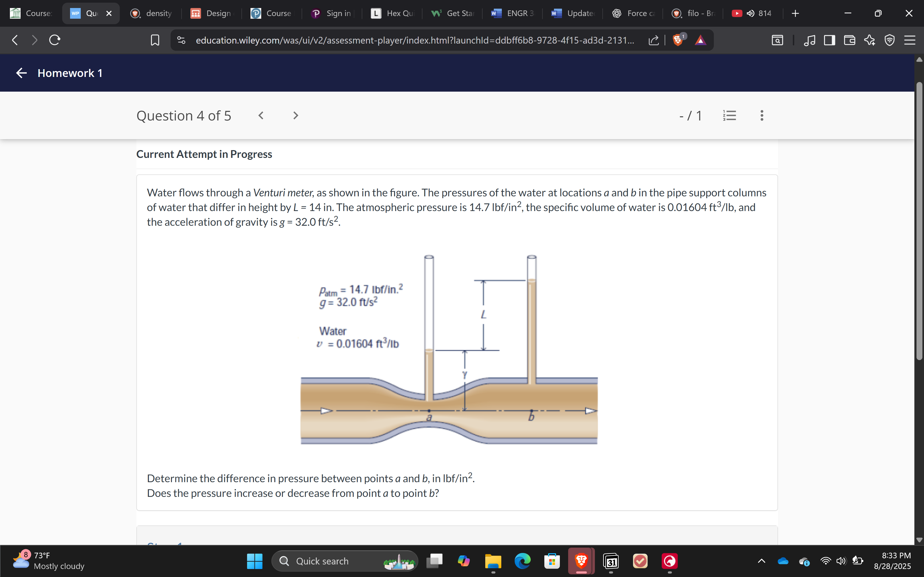Click the share page icon in address bar

pos(653,40)
